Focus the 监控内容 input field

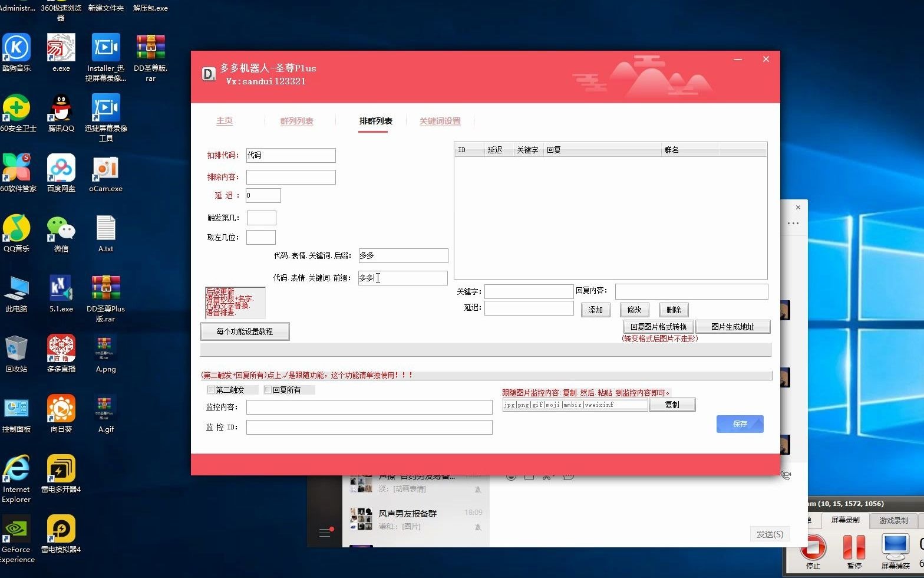point(369,407)
